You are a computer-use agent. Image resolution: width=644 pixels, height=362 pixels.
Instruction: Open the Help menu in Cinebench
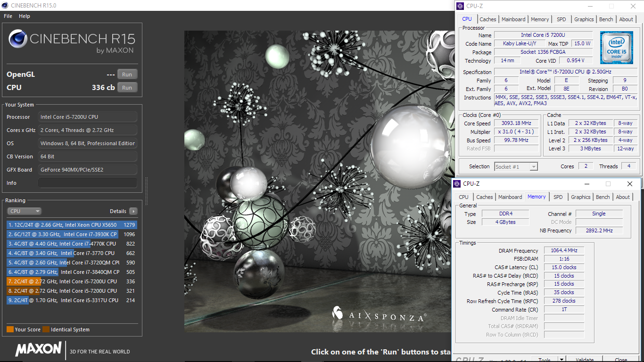[25, 16]
